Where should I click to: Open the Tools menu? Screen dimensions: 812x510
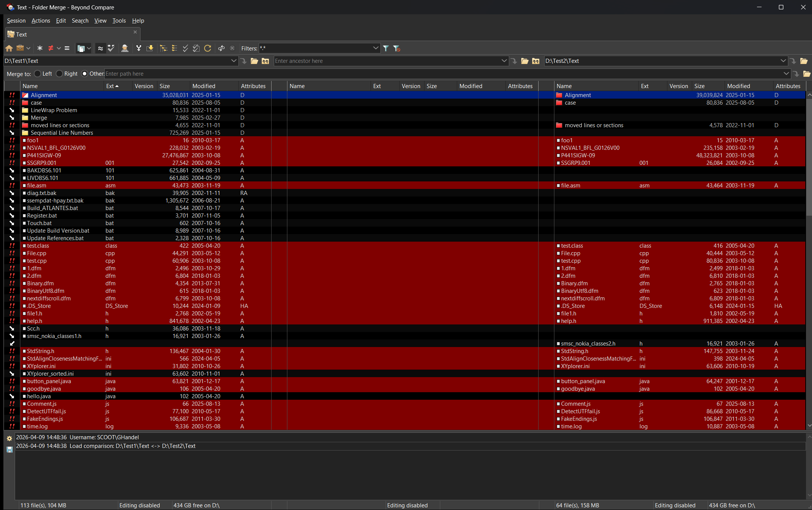click(x=119, y=21)
